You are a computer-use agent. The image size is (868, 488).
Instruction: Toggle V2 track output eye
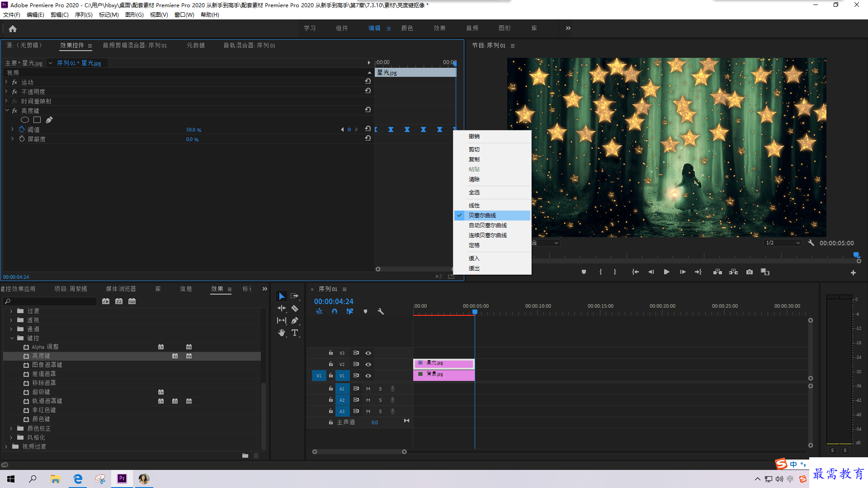pyautogui.click(x=368, y=364)
